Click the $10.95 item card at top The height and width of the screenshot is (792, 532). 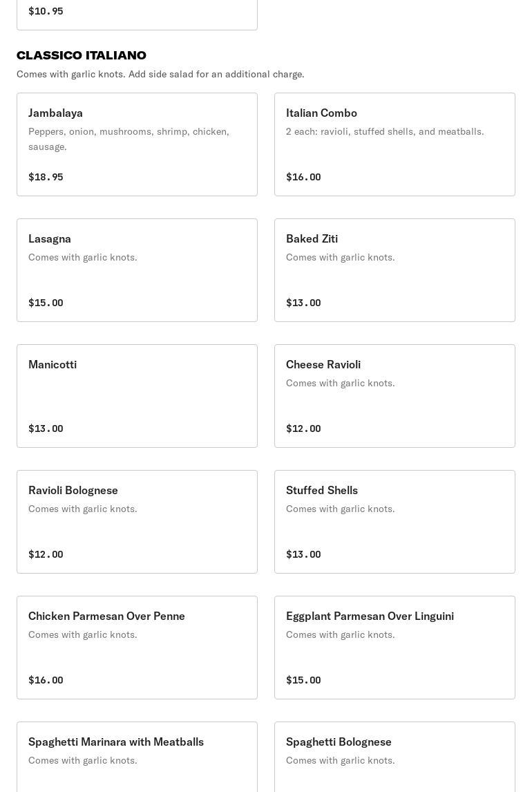(x=137, y=14)
